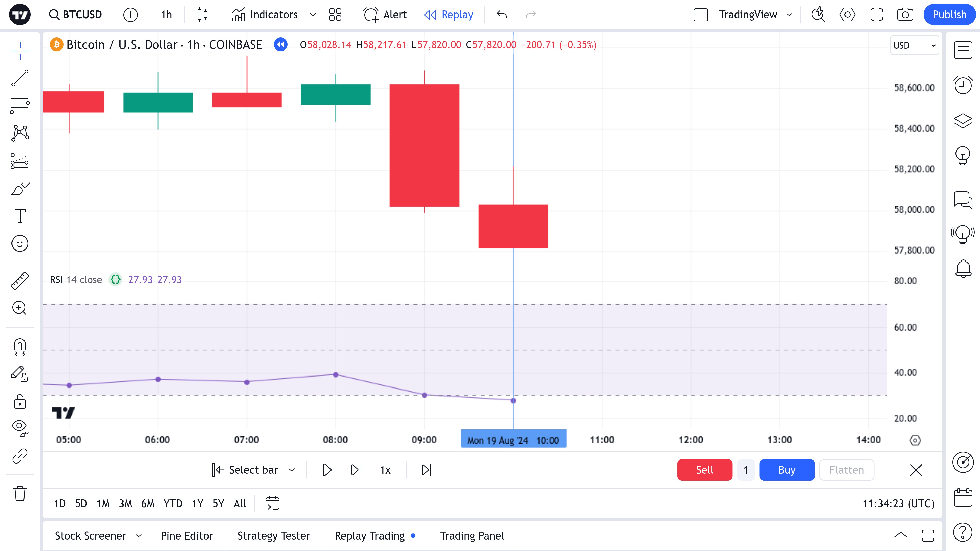Viewport: 980px width, 551px height.
Task: Change replay speed from 1x
Action: 385,470
